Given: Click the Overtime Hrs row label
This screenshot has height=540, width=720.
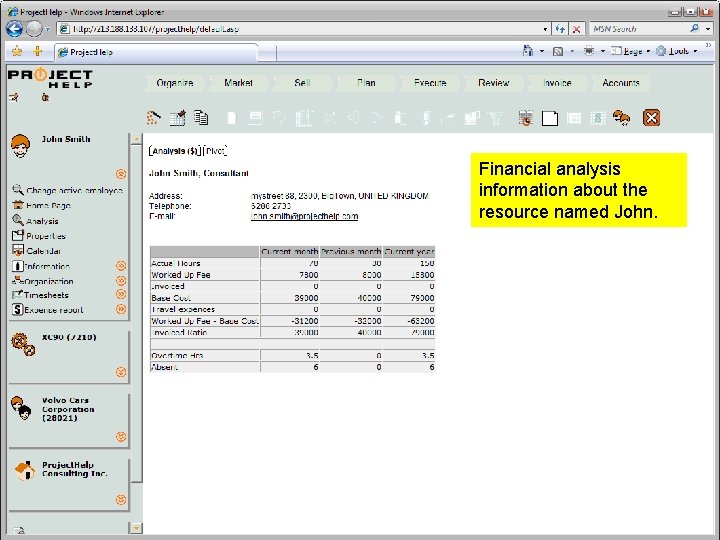Looking at the screenshot, I should tap(177, 355).
